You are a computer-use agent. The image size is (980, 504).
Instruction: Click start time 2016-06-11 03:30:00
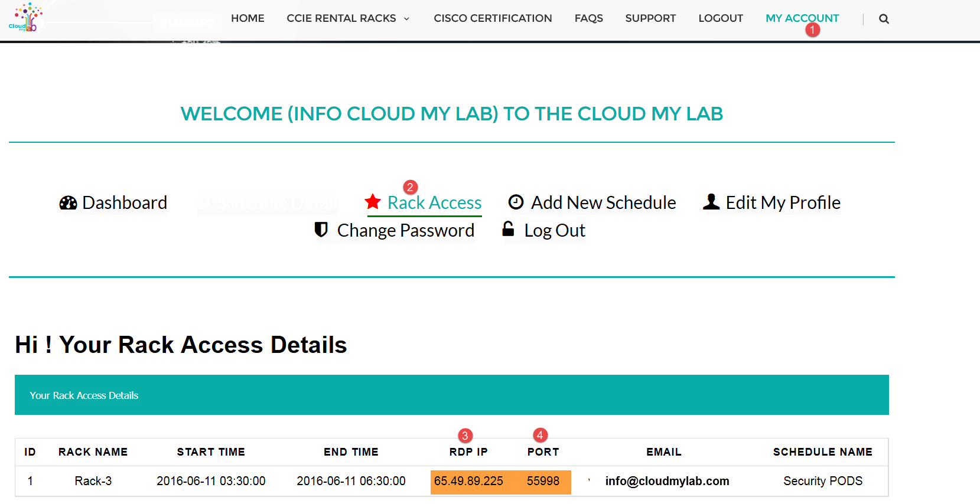tap(211, 481)
